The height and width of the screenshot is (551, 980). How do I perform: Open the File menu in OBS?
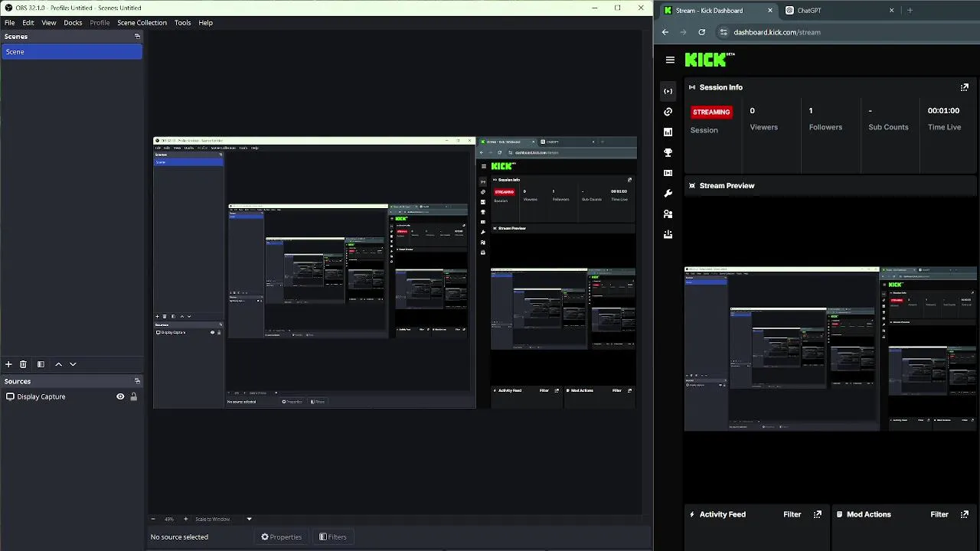click(x=9, y=22)
